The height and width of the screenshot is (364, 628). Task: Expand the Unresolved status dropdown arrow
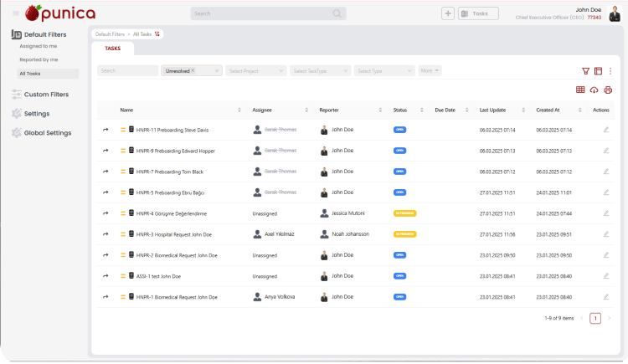217,71
